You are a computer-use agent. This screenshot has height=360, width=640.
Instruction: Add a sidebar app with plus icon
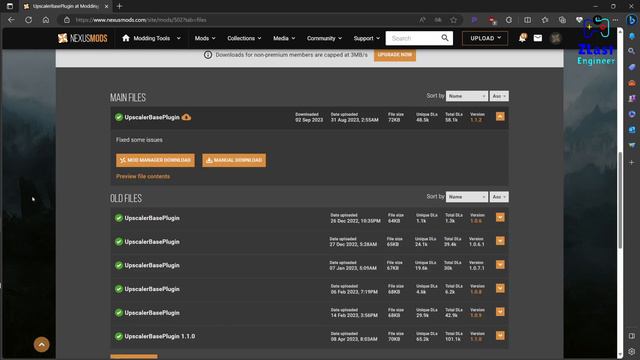tap(631, 162)
